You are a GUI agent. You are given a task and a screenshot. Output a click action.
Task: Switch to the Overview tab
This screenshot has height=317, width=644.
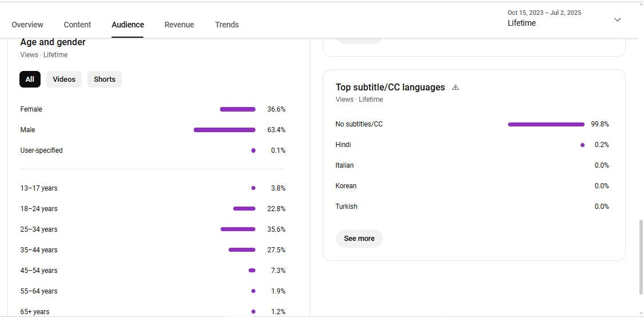(27, 25)
